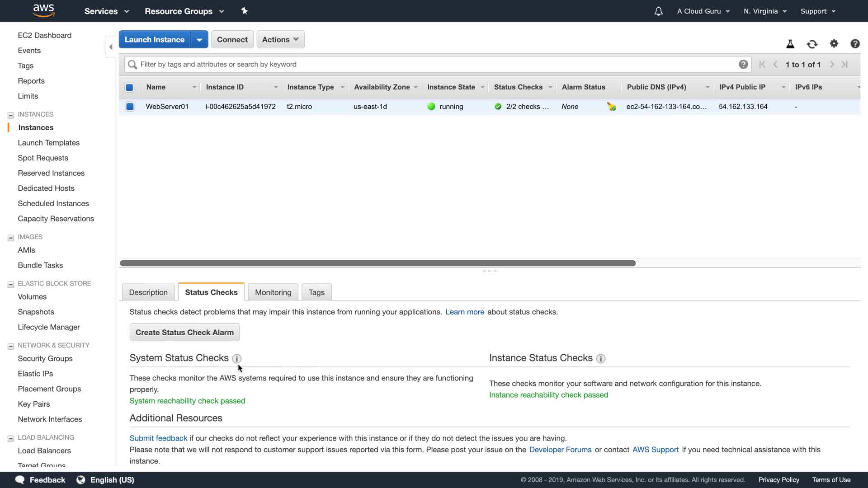Image resolution: width=868 pixels, height=488 pixels.
Task: Uncheck the WebServer01 row checkbox
Action: 130,107
